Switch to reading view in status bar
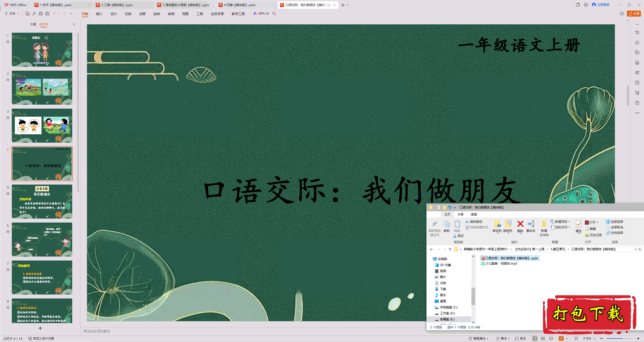The height and width of the screenshot is (342, 644). pos(551,338)
